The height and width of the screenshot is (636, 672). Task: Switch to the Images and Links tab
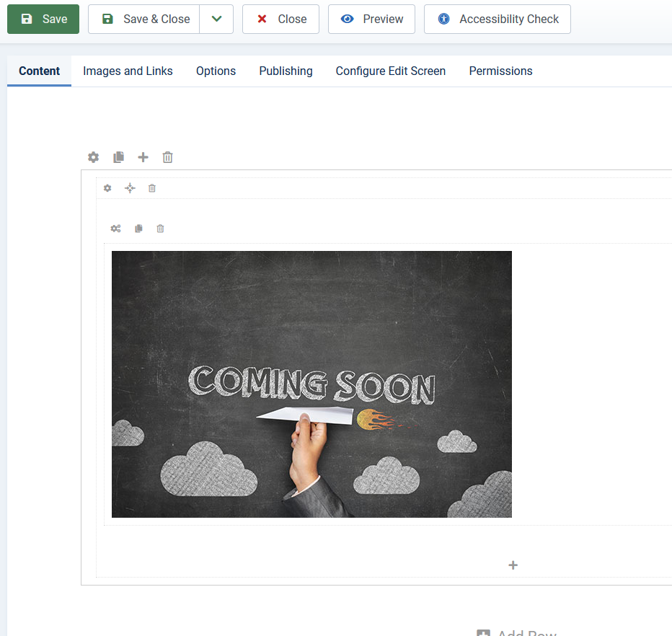tap(128, 71)
